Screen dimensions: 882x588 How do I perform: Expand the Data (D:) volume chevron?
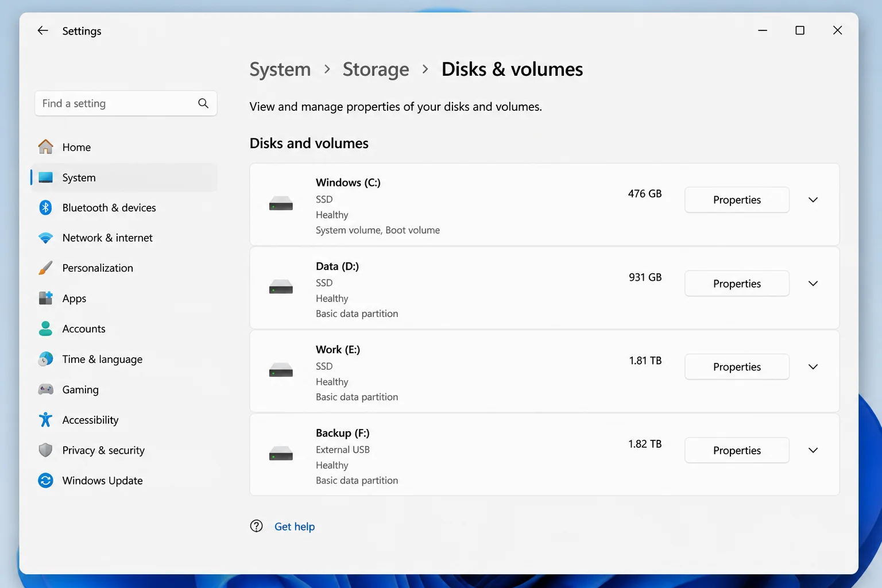click(x=813, y=284)
